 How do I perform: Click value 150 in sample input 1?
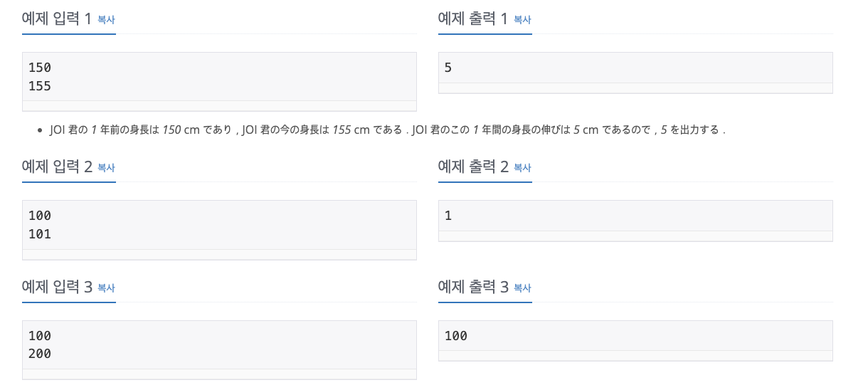point(40,68)
